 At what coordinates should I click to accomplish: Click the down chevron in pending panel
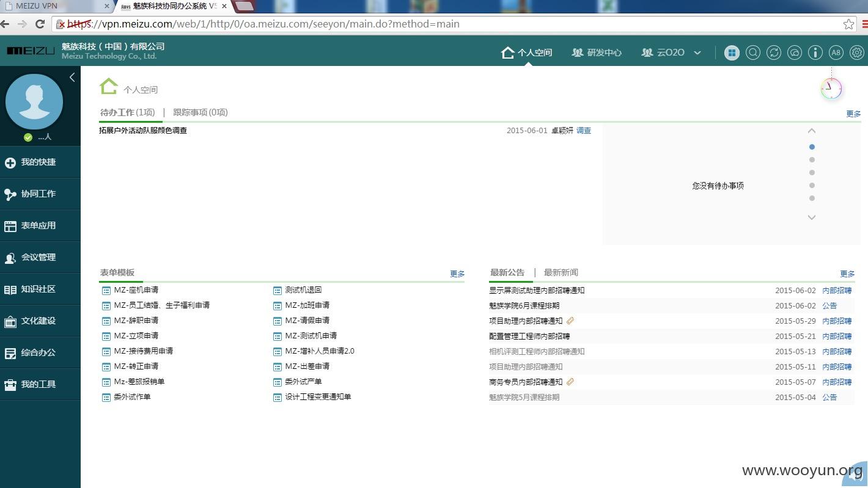(812, 217)
